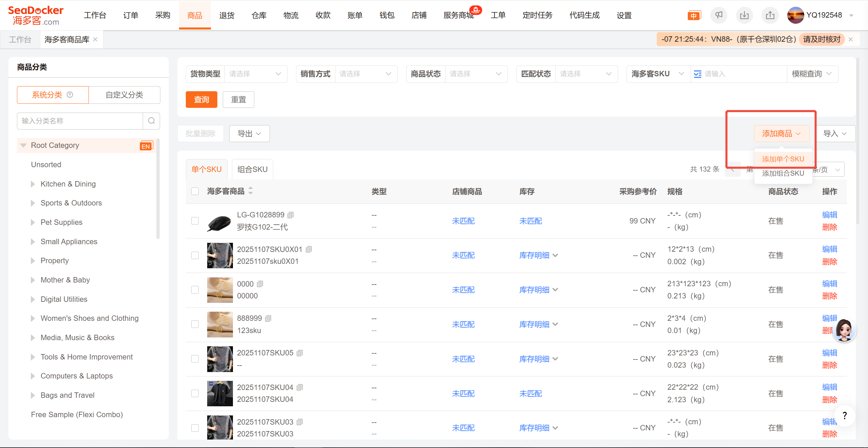Open the floating question mark help button

coord(845,415)
